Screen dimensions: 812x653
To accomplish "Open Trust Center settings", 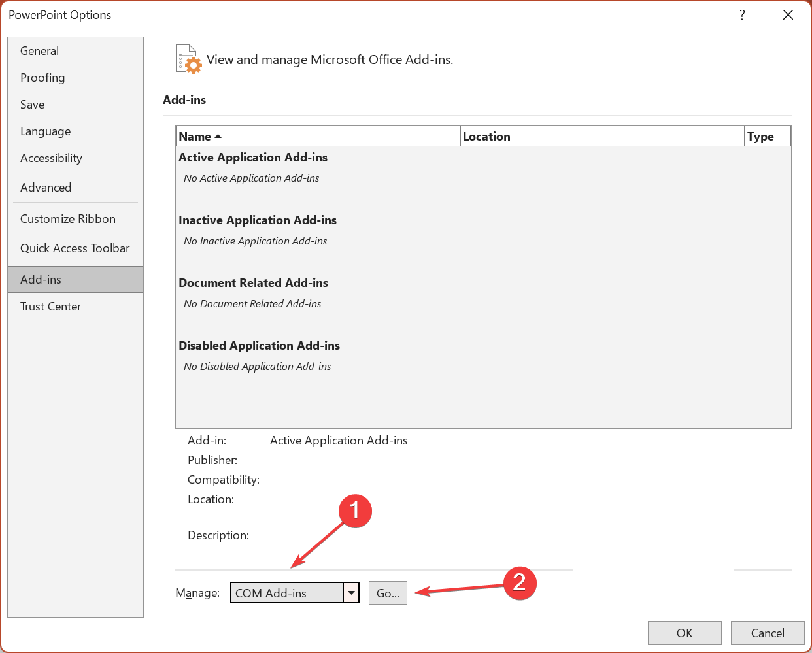I will click(75, 307).
